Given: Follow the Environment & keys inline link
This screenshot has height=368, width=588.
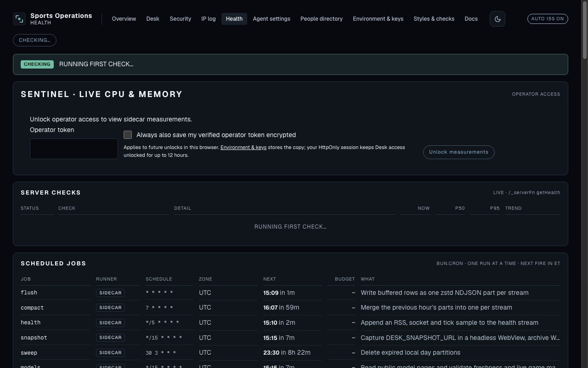Looking at the screenshot, I should click(x=243, y=147).
